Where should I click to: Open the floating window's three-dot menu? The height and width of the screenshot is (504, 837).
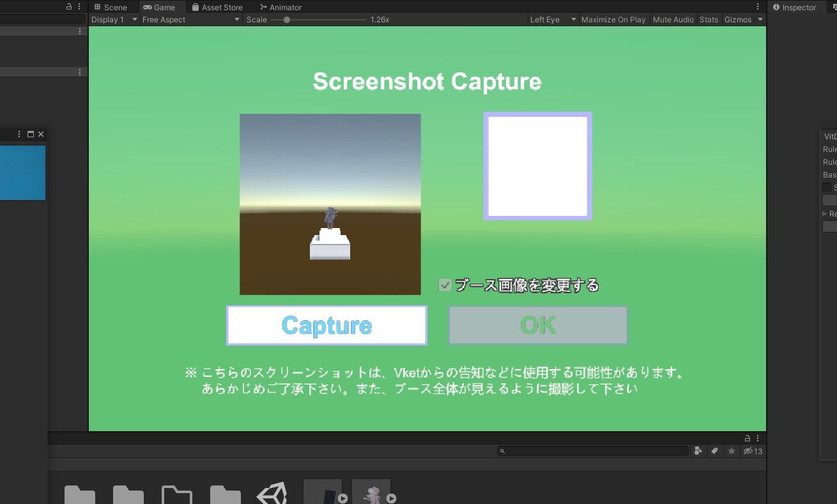pos(19,134)
